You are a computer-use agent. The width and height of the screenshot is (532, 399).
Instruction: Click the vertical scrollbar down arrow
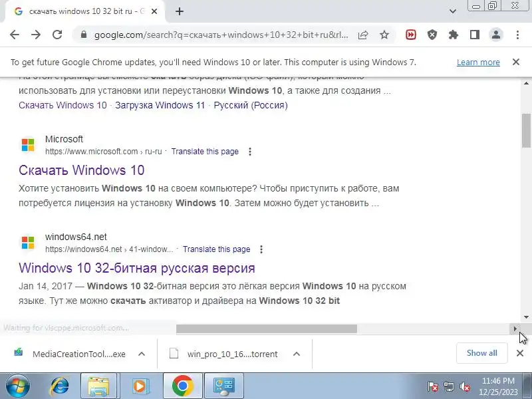point(526,318)
